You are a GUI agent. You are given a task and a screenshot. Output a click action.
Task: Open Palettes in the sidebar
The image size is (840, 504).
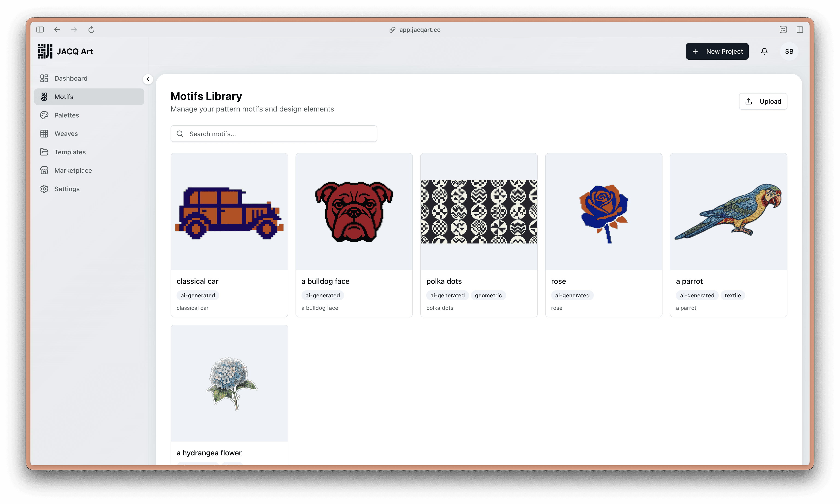(x=67, y=115)
